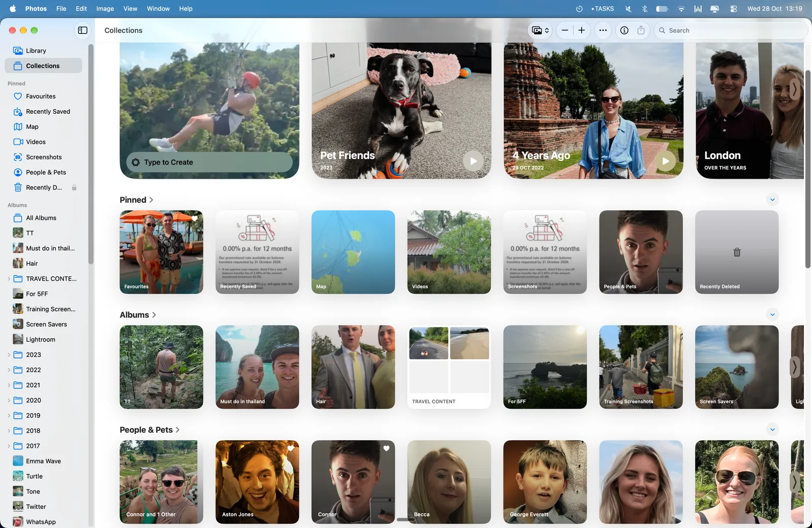Click the Search field
Image resolution: width=812 pixels, height=528 pixels.
tap(731, 30)
